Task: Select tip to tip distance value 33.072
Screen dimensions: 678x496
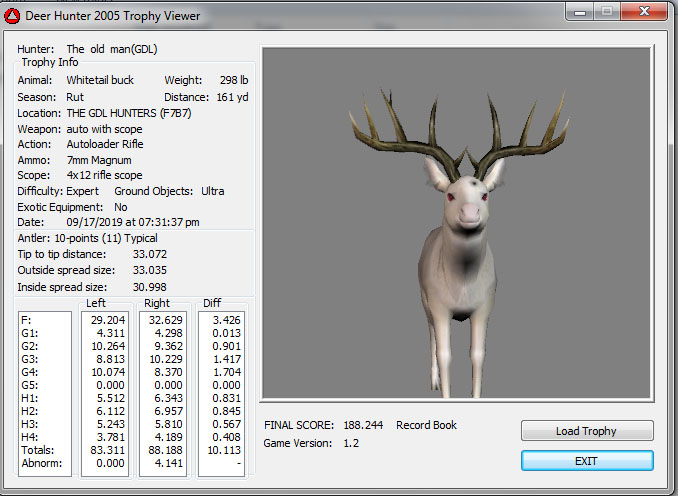Action: click(149, 254)
